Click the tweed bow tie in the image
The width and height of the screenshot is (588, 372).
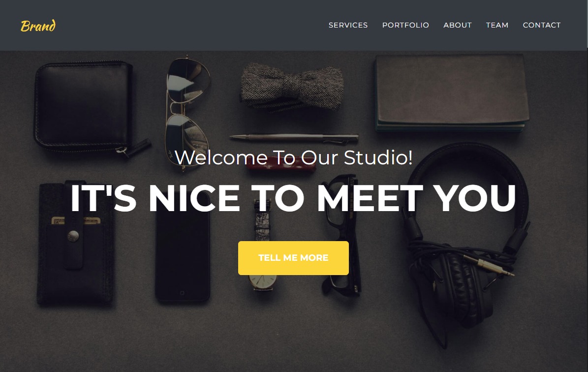[291, 87]
